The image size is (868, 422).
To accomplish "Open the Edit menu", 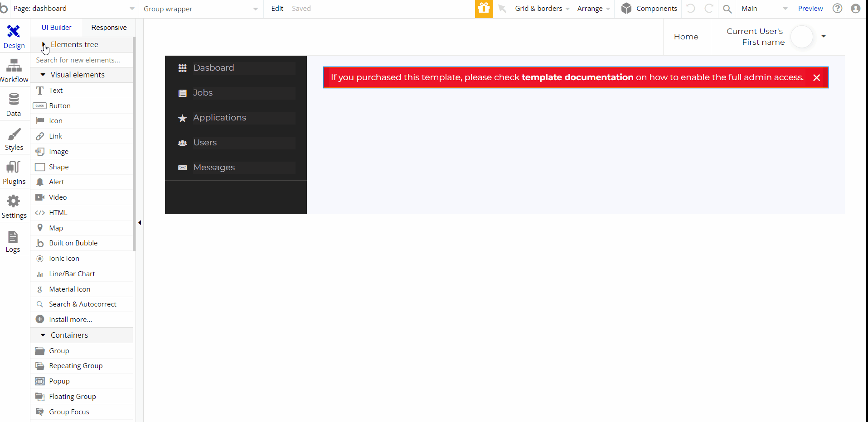I will [277, 9].
